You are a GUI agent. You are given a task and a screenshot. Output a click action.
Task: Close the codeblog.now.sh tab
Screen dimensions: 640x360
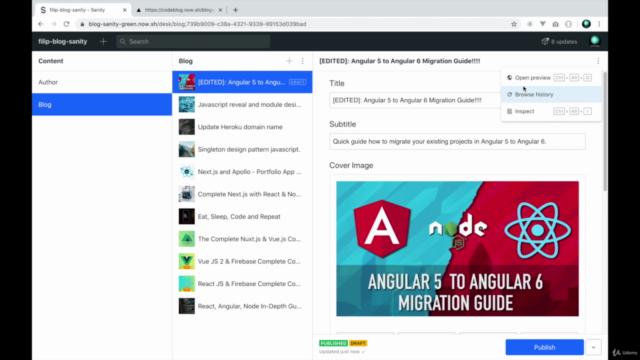point(220,10)
